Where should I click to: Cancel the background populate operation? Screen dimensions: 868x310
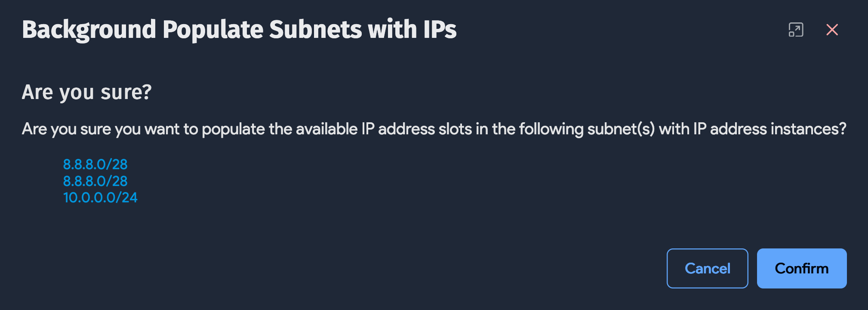(x=707, y=268)
